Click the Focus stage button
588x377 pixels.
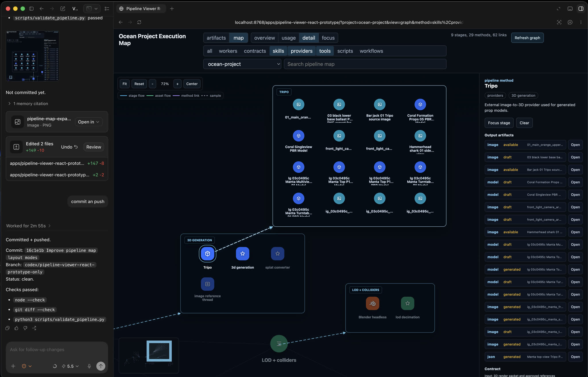(x=499, y=123)
